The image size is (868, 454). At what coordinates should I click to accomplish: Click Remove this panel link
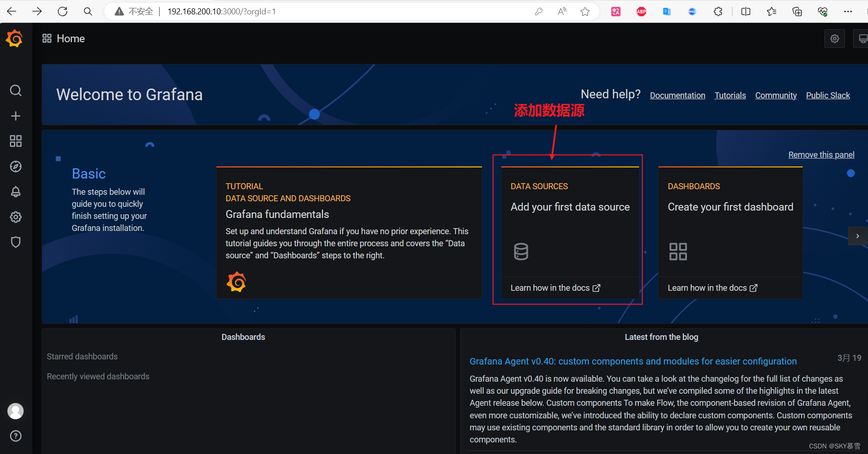tap(821, 155)
